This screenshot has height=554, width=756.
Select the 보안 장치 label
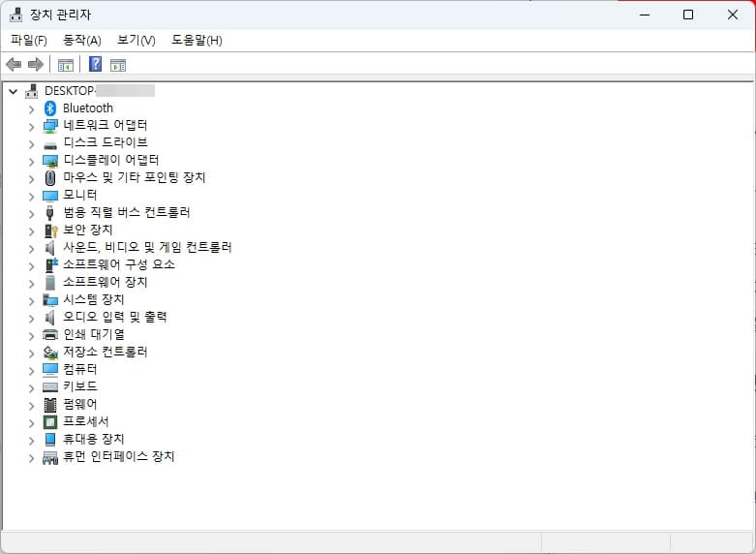click(x=88, y=230)
